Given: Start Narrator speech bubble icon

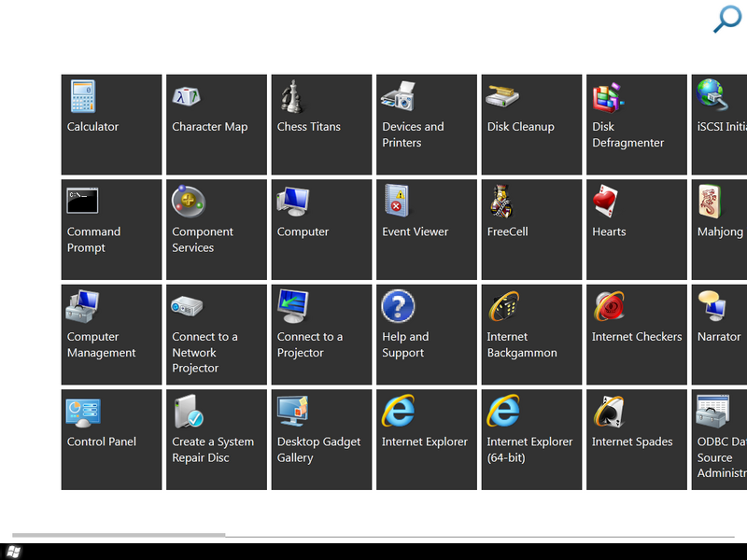Looking at the screenshot, I should (712, 306).
